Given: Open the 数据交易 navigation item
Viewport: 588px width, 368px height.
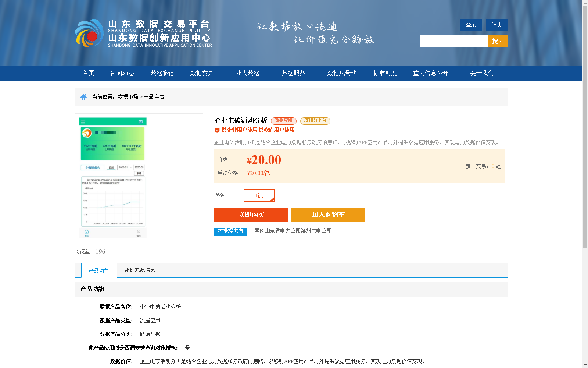Looking at the screenshot, I should [202, 73].
